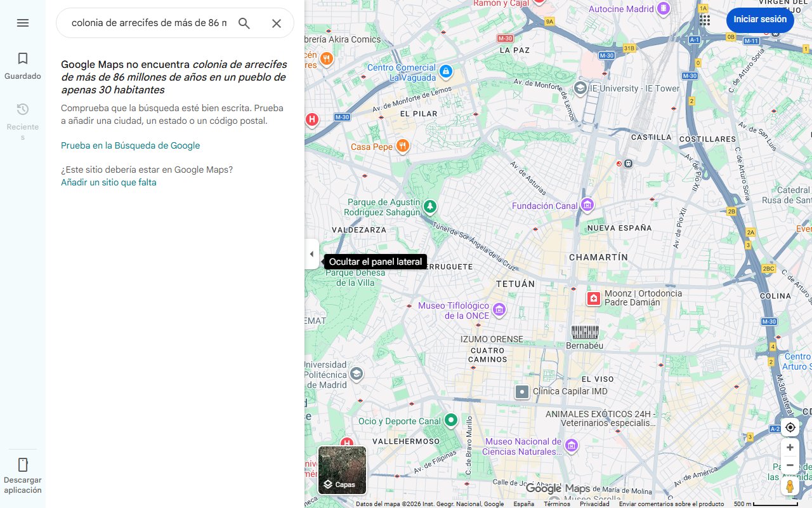The height and width of the screenshot is (508, 812).
Task: Open the main navigation hamburger menu
Action: point(22,23)
